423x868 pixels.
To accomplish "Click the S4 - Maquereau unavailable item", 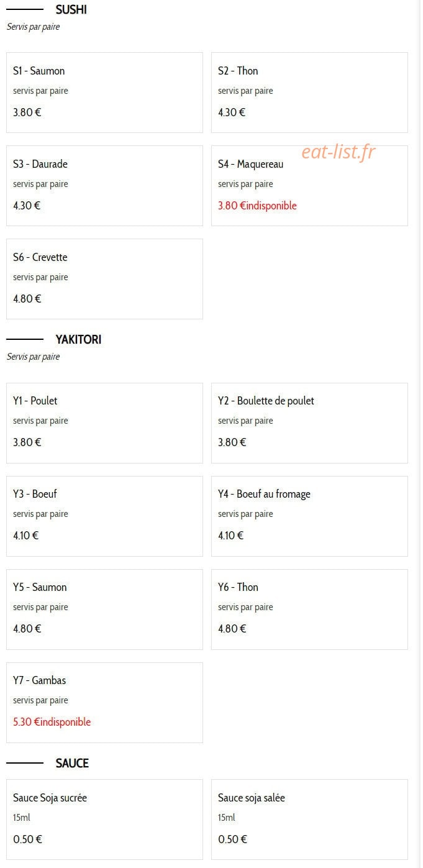I will click(309, 186).
